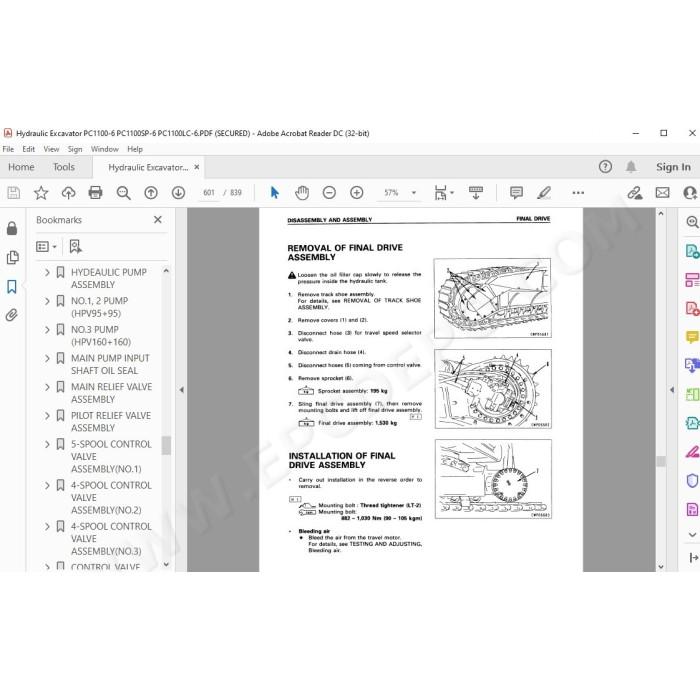Image resolution: width=700 pixels, height=700 pixels.
Task: Switch to Home tab
Action: (21, 167)
